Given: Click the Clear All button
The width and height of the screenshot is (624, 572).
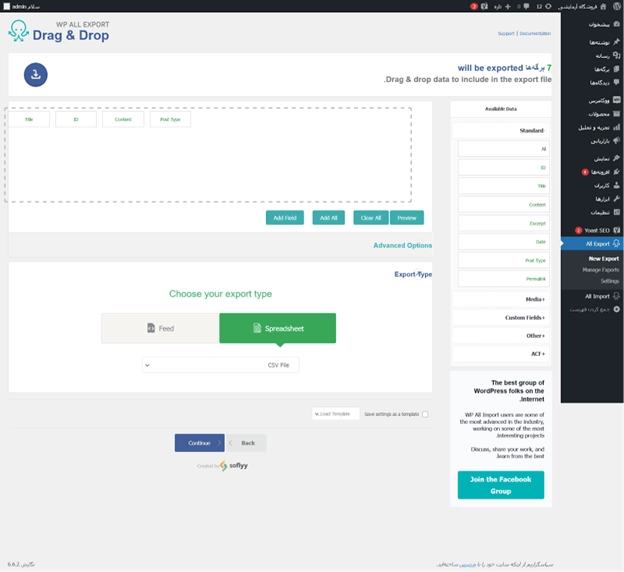Looking at the screenshot, I should (371, 218).
